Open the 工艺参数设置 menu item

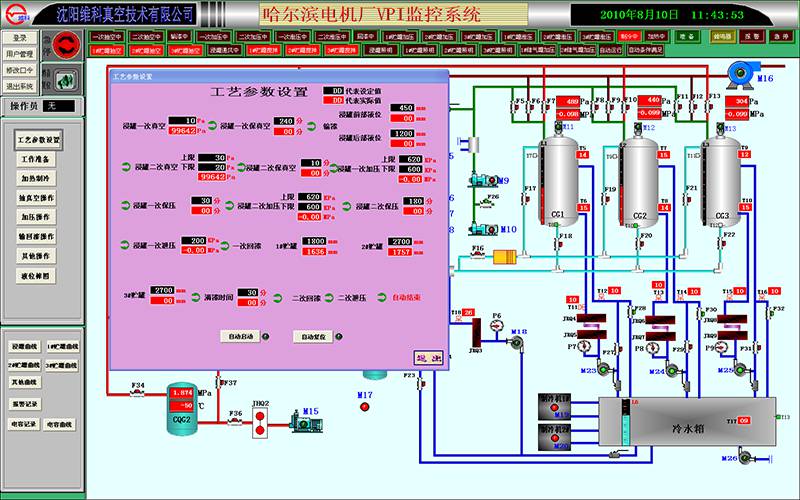pyautogui.click(x=38, y=139)
